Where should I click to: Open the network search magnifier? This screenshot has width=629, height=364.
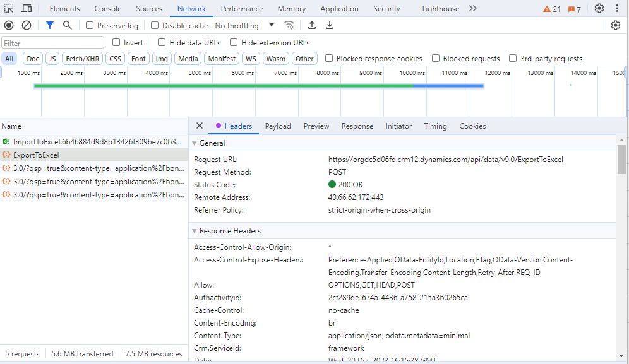tap(68, 26)
